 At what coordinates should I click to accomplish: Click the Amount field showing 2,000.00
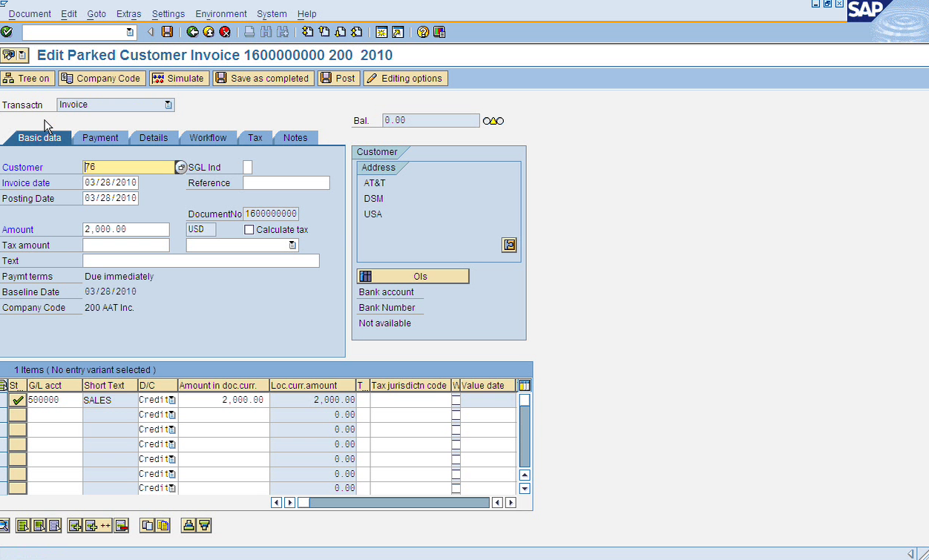[126, 230]
